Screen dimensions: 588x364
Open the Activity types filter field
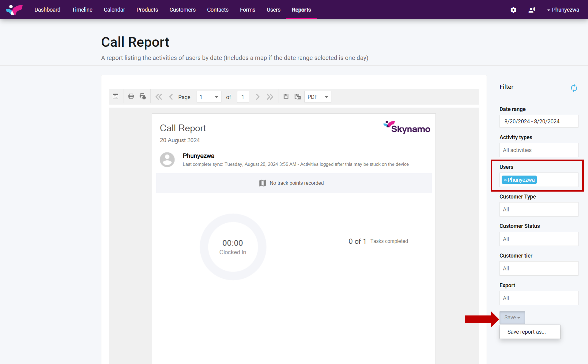(539, 150)
